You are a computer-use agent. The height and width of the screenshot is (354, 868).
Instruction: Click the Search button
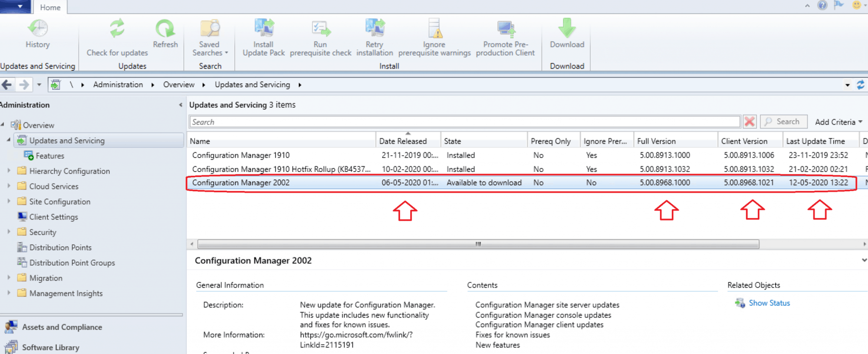tap(784, 122)
